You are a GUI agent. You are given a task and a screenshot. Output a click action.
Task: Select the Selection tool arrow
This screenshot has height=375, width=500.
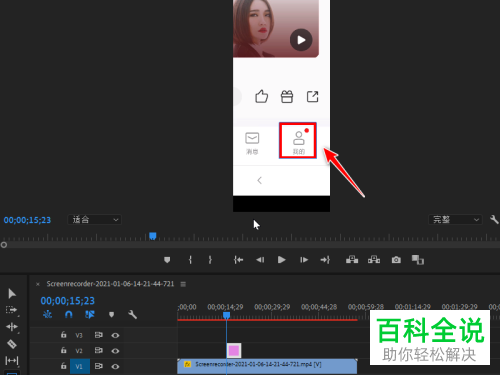click(12, 293)
